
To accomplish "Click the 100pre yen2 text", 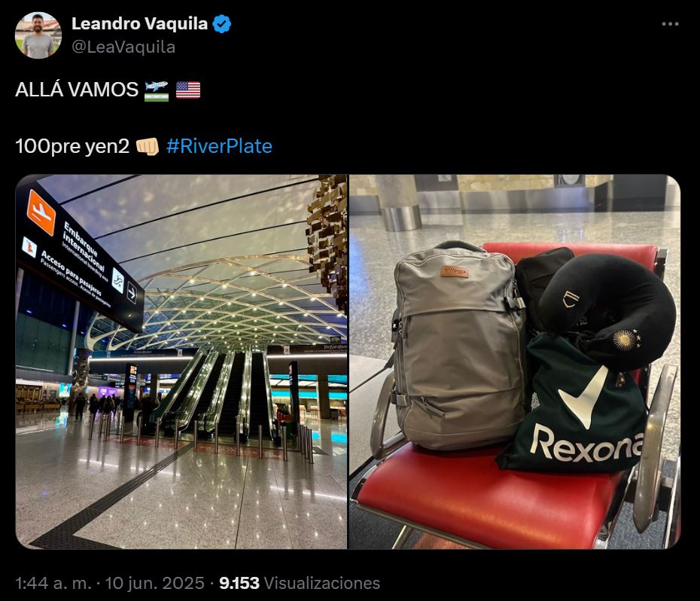I will [72, 146].
